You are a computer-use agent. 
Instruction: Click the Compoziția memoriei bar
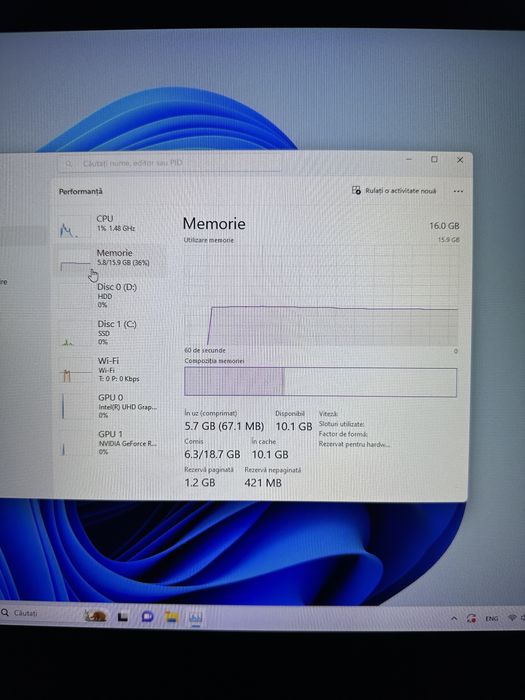click(x=321, y=382)
